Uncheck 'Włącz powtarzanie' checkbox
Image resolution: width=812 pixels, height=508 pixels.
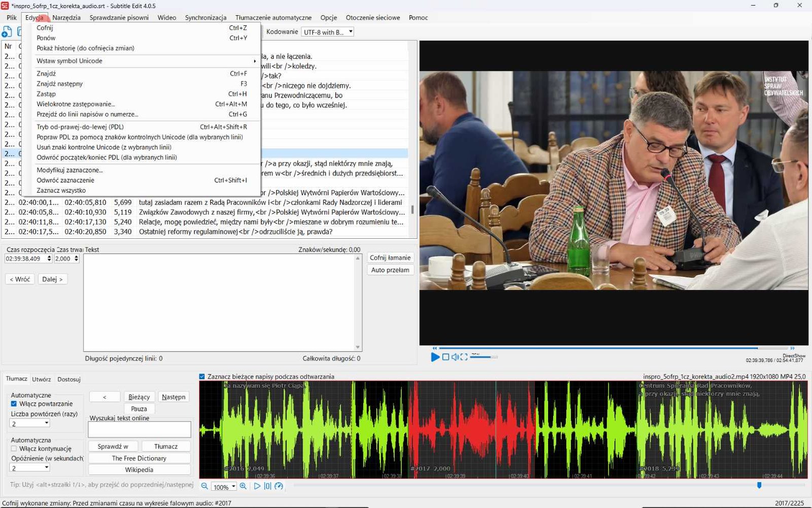click(14, 404)
